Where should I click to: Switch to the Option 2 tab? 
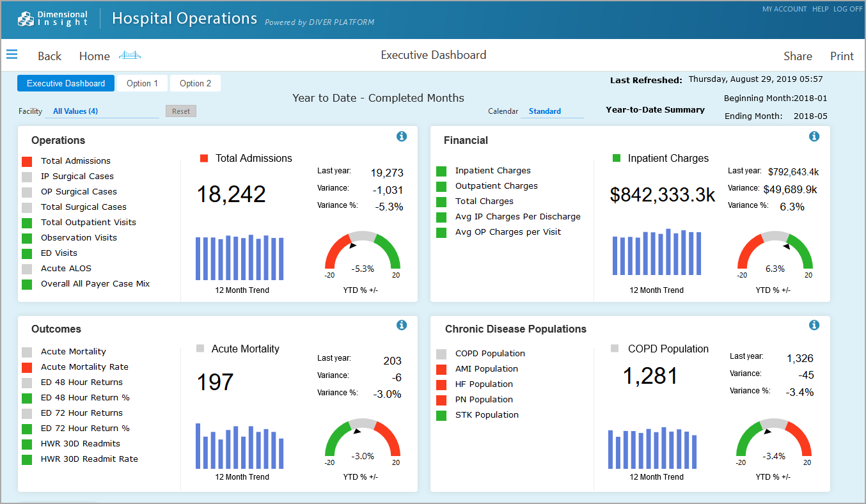click(195, 83)
